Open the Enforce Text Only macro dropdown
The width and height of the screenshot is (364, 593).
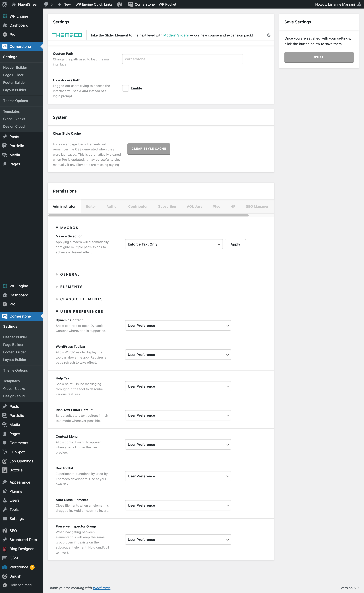pos(174,244)
